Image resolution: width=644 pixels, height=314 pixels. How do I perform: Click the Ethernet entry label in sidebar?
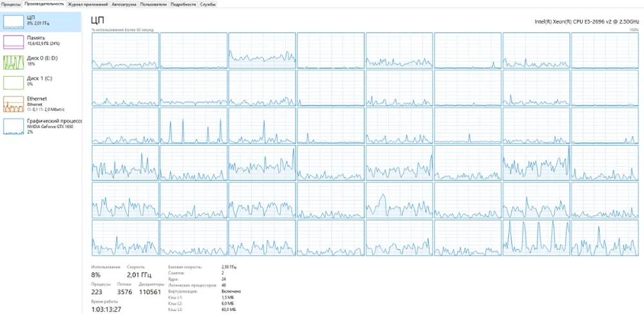coord(37,99)
